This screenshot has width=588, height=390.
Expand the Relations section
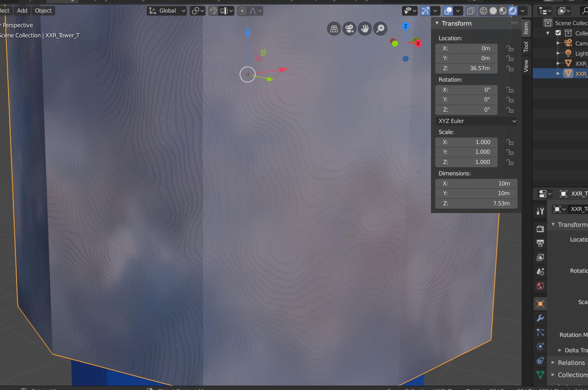pyautogui.click(x=568, y=362)
